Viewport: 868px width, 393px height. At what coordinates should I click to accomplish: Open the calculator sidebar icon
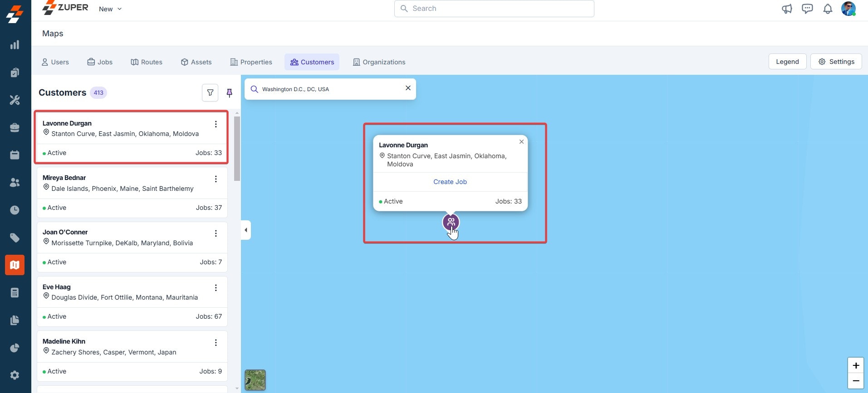[x=15, y=293]
